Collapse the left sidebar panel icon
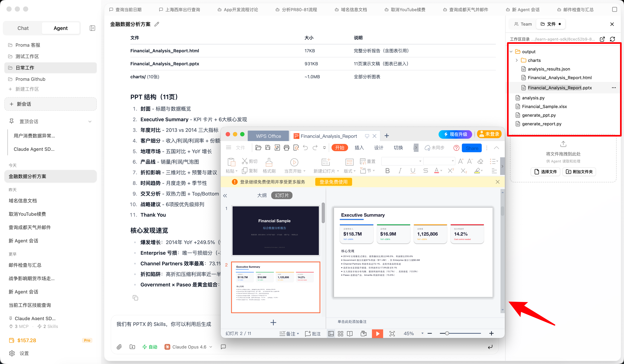The height and width of the screenshot is (364, 624). (x=92, y=28)
